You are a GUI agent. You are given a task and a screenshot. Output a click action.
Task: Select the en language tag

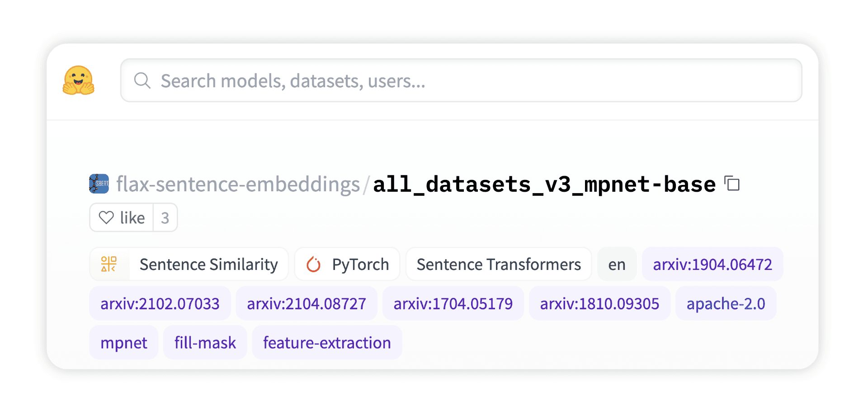[x=617, y=264]
